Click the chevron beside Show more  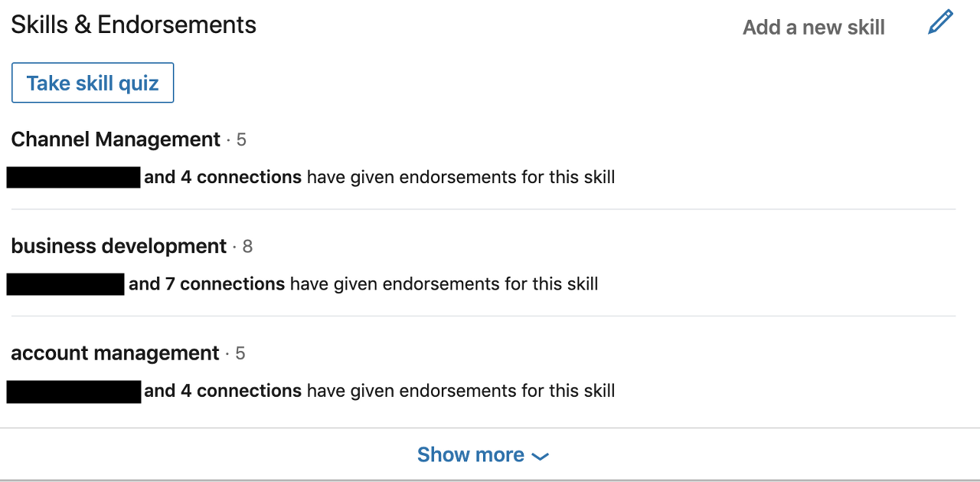pyautogui.click(x=541, y=457)
